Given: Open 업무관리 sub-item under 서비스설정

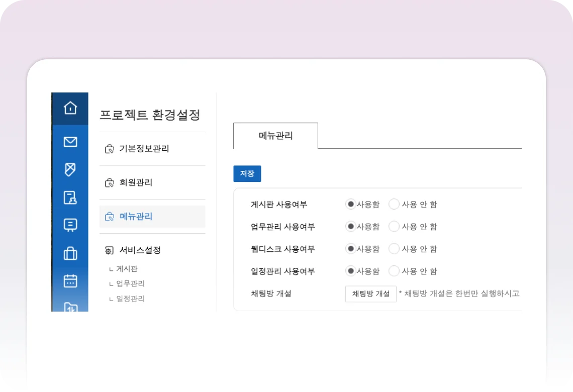Looking at the screenshot, I should 130,283.
